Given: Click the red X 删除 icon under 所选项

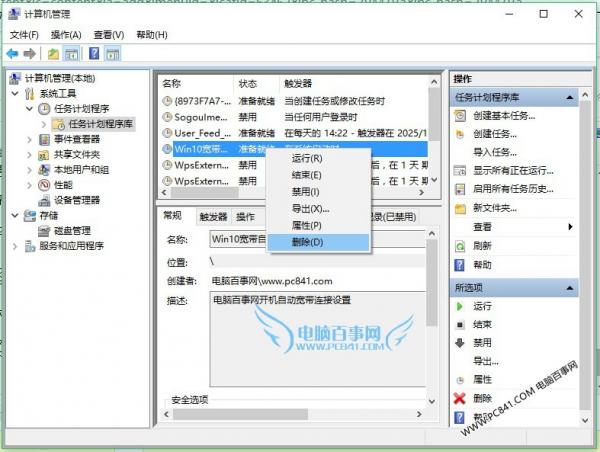Looking at the screenshot, I should pyautogui.click(x=459, y=398).
